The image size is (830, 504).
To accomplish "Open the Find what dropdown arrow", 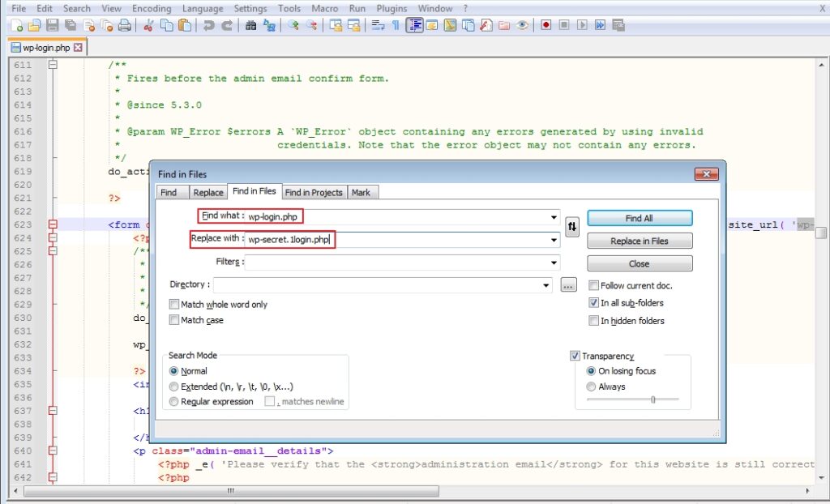I will (554, 217).
